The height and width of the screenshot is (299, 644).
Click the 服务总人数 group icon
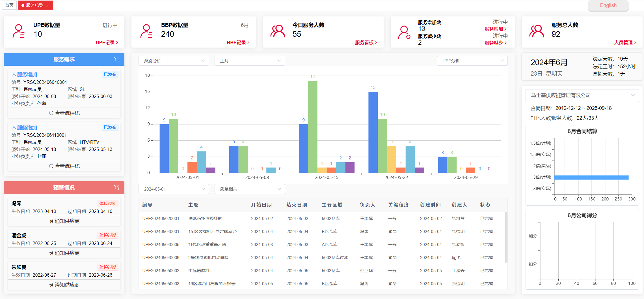(x=537, y=31)
